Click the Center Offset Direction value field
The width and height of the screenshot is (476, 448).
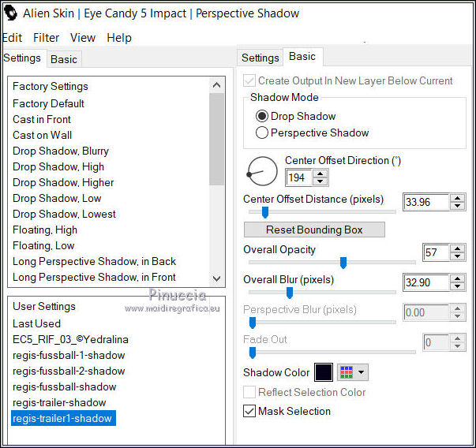click(298, 177)
